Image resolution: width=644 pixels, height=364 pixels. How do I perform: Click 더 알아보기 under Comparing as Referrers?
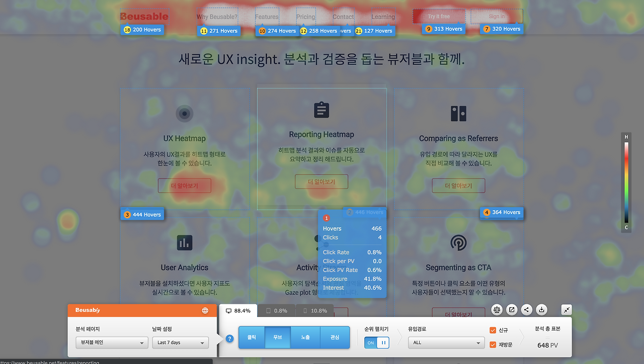point(458,186)
